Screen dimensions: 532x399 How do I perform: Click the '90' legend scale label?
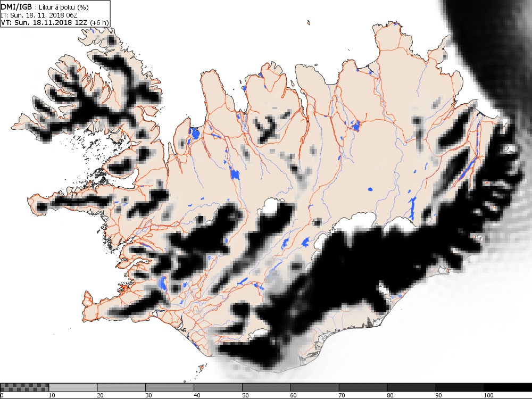tap(439, 395)
